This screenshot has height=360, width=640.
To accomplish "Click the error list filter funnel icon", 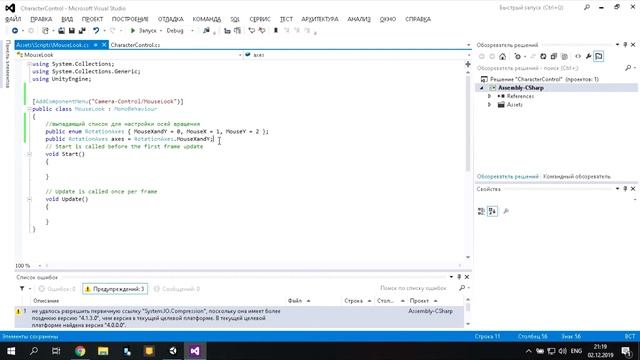I will point(22,289).
